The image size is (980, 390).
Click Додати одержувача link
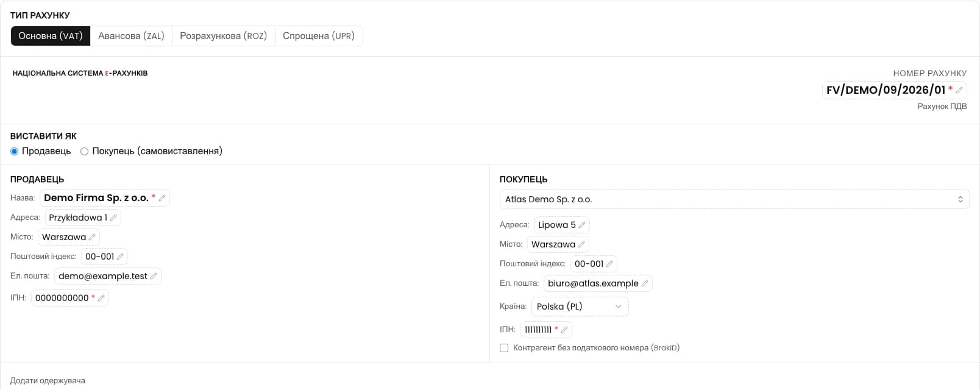click(48, 381)
